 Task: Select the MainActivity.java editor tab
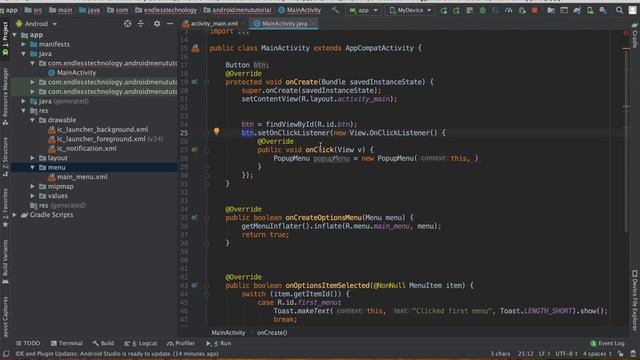point(284,24)
